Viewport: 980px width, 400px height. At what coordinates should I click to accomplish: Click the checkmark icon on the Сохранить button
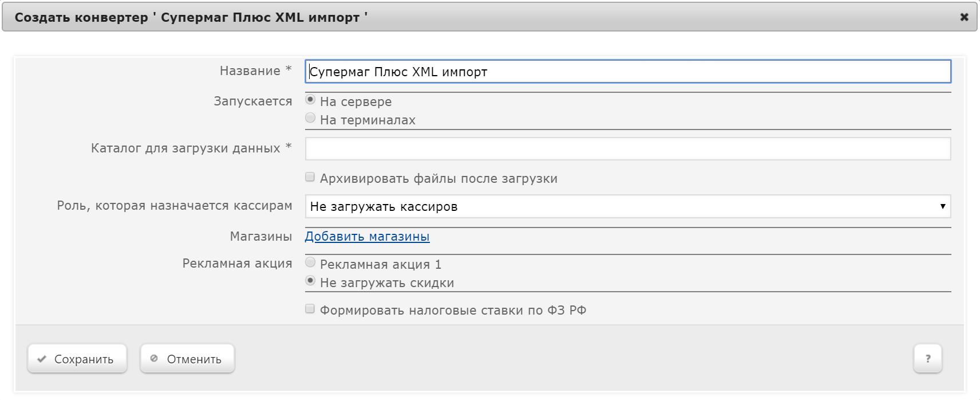tap(42, 359)
